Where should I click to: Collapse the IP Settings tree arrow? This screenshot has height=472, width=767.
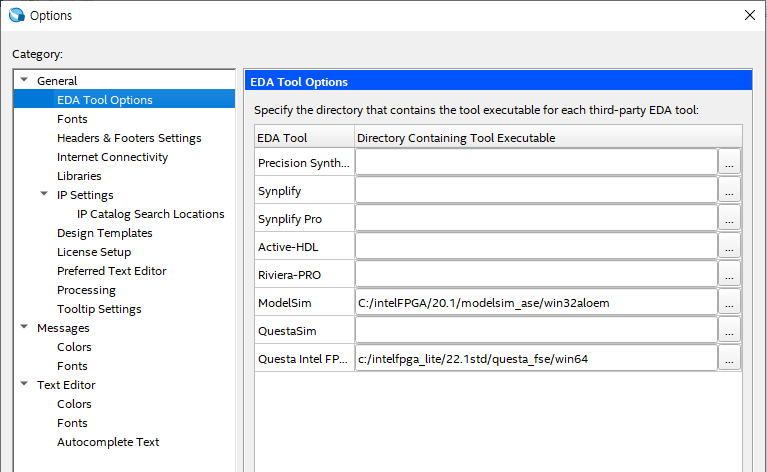(44, 194)
